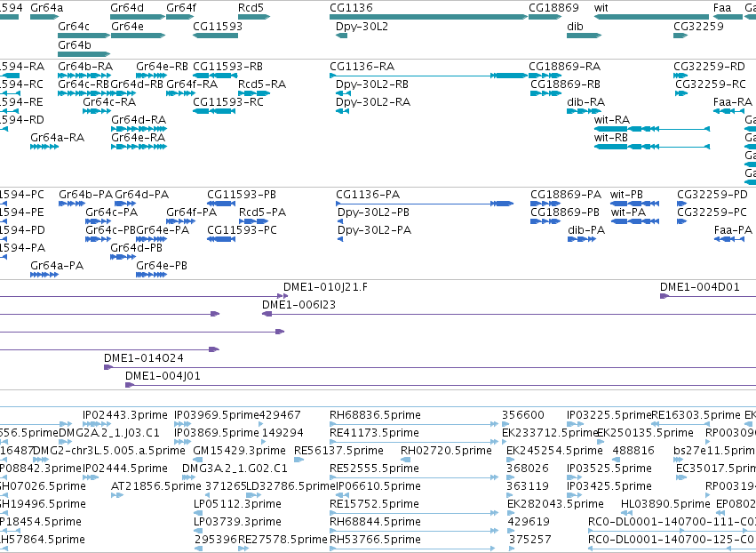756x553 pixels.
Task: Open transcript CG1136-RA label
Action: pos(362,67)
